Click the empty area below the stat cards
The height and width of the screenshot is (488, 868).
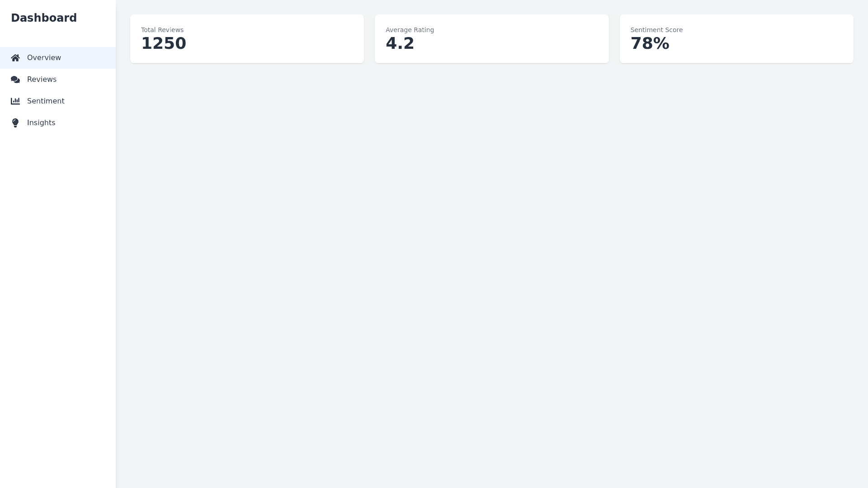(x=492, y=271)
